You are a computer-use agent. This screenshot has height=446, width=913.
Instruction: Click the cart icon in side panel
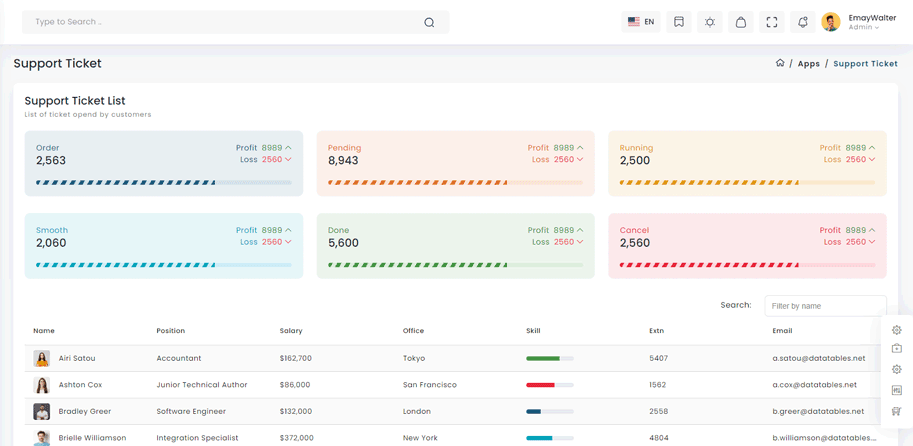897,411
